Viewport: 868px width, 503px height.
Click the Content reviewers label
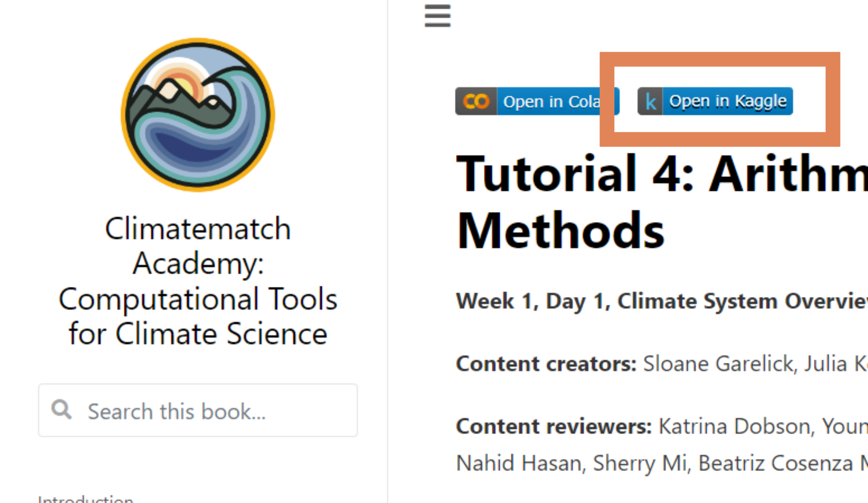553,426
